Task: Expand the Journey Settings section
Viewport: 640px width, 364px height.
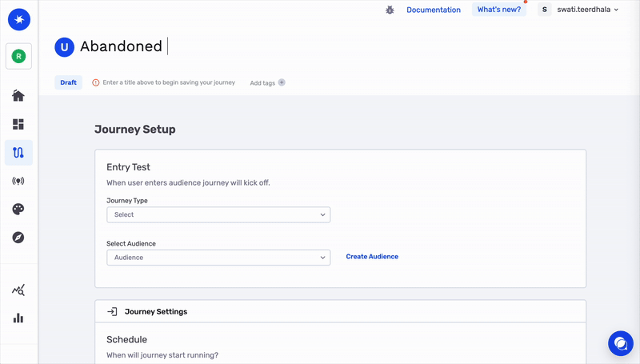Action: [340, 311]
